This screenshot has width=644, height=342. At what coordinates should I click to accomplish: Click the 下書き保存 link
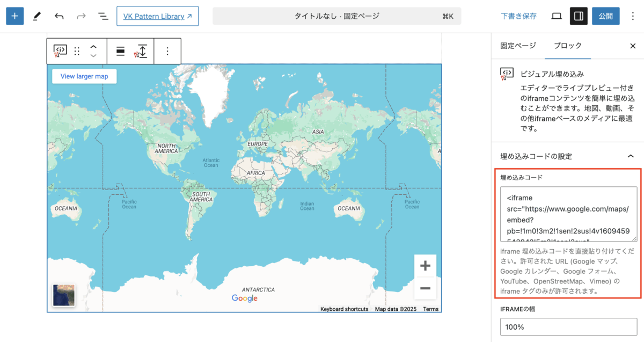coord(518,16)
